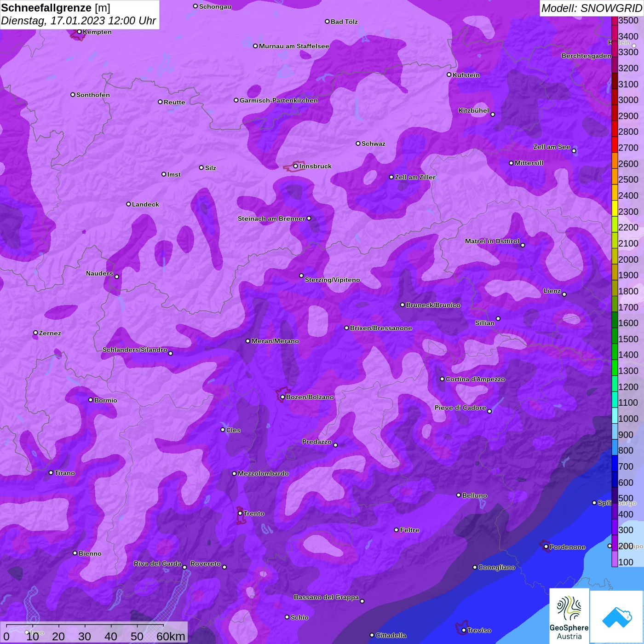Image resolution: width=644 pixels, height=644 pixels.
Task: Click the Sonthofen label
Action: 93,95
